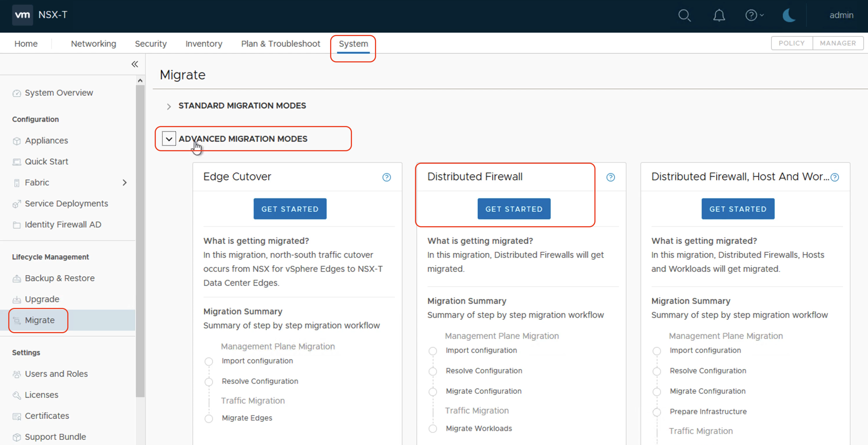Open help icon for Edge Cutover
This screenshot has height=445, width=868.
(x=387, y=177)
